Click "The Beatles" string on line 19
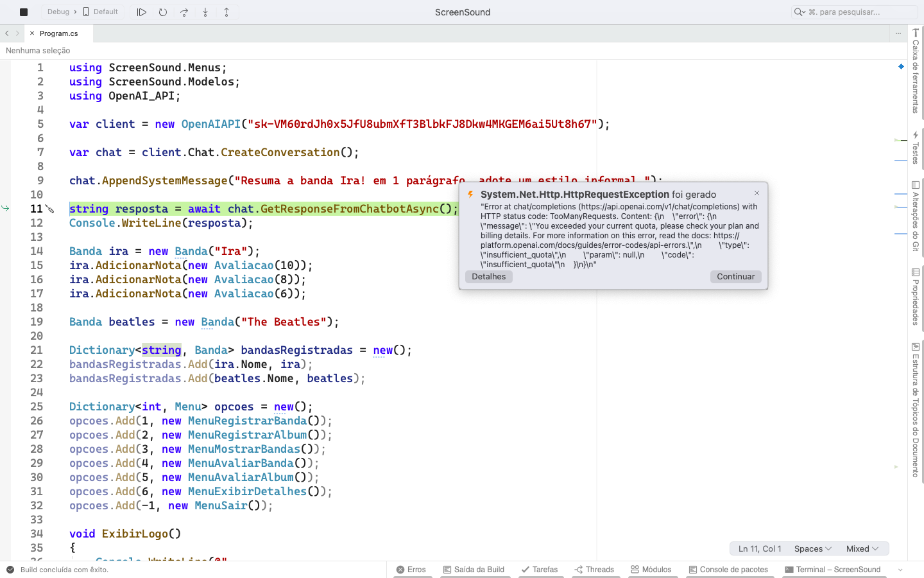 [x=284, y=322]
